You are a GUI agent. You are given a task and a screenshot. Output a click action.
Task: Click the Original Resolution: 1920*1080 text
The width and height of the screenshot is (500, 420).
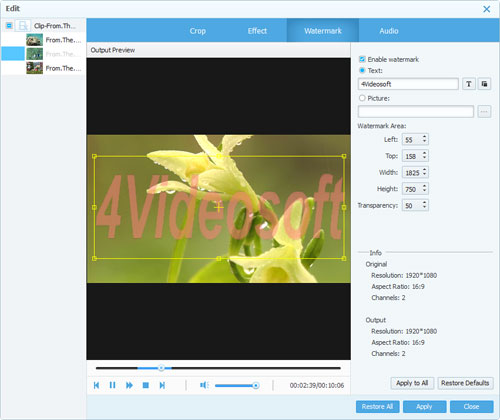tap(404, 275)
